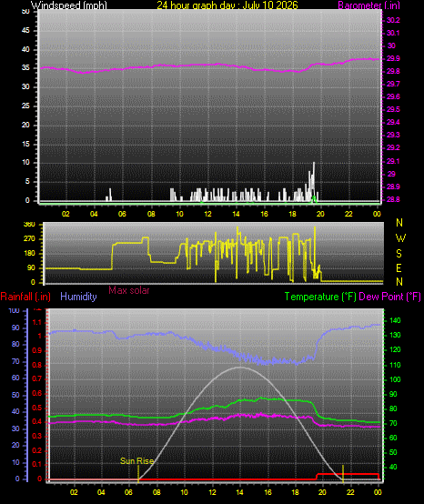The width and height of the screenshot is (424, 504).
Task: Click the Dew Point (°F) legend label
Action: 389,297
